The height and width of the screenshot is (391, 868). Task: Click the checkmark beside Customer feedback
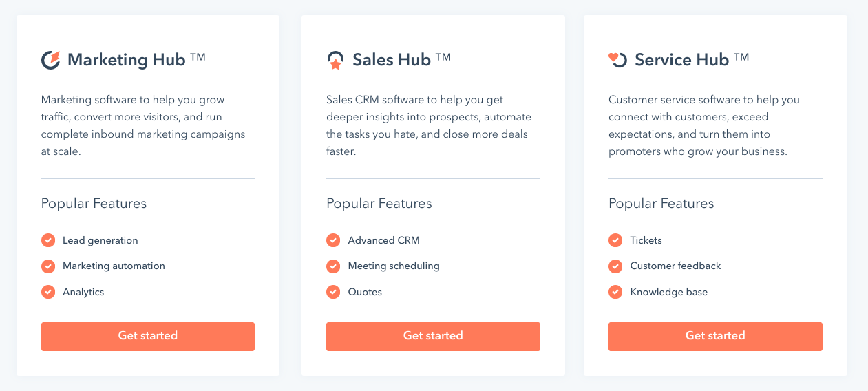[615, 266]
